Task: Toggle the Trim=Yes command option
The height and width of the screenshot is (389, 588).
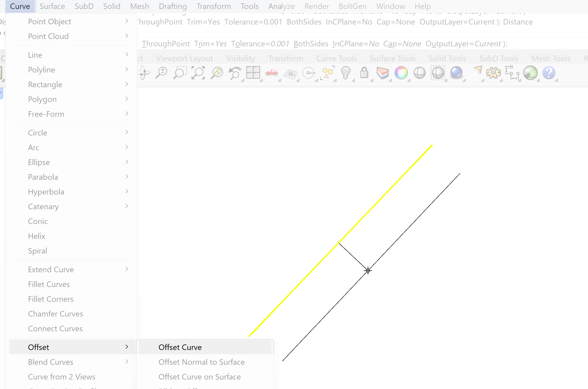Action: [210, 44]
